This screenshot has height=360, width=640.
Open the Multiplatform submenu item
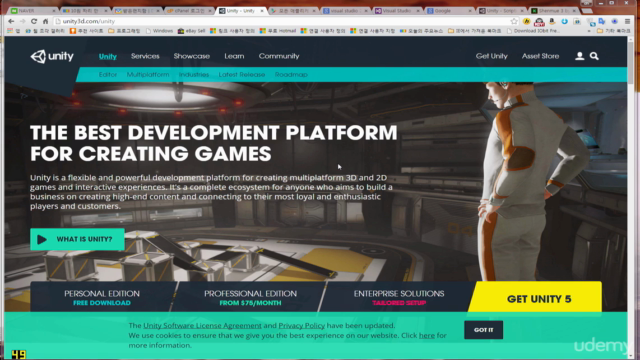pyautogui.click(x=148, y=75)
